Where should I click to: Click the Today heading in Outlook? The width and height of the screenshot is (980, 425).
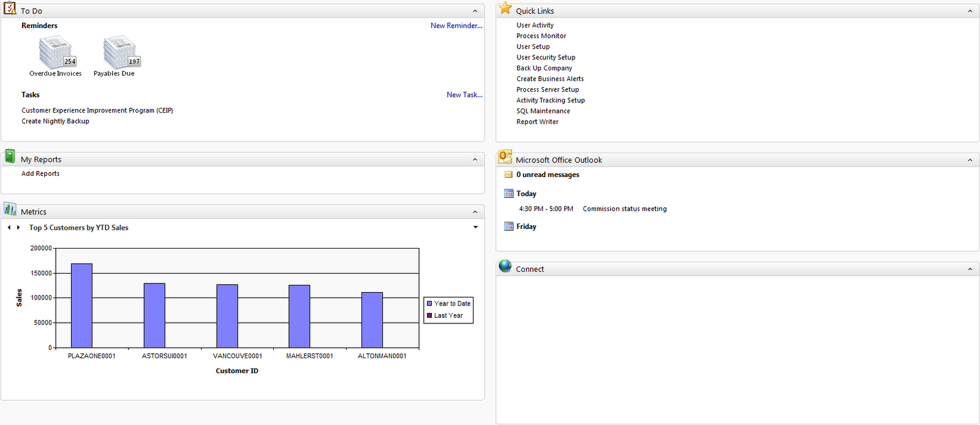click(x=526, y=194)
